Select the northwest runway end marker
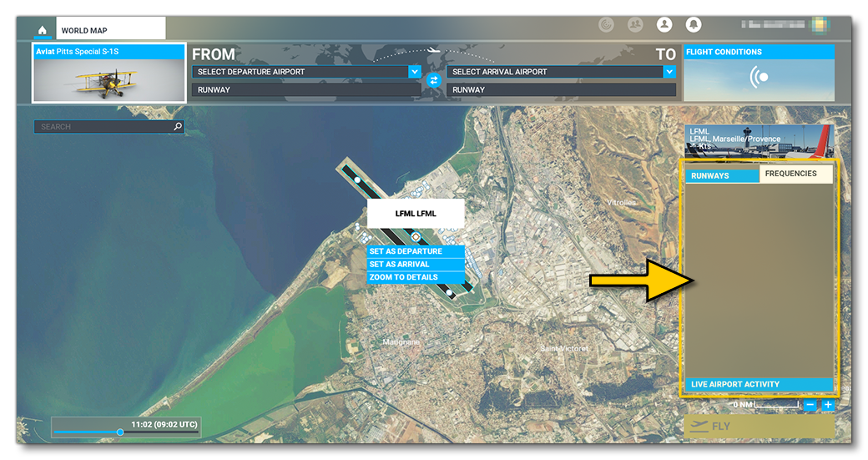Screen dimensions: 868x460 (357, 179)
